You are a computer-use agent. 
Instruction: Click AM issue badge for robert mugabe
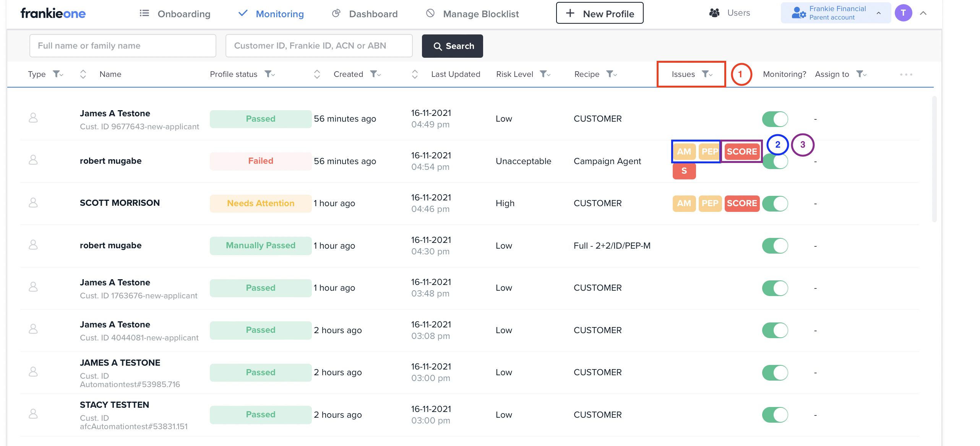point(684,151)
